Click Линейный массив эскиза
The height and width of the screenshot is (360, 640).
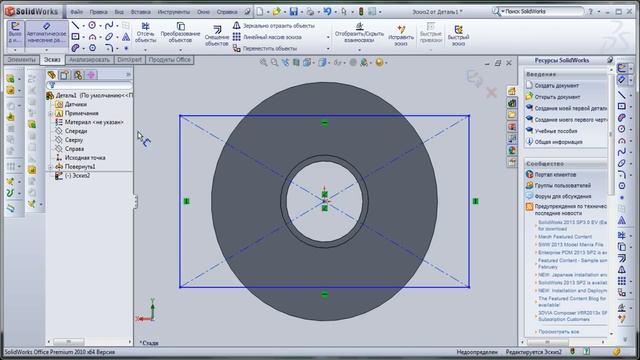coord(267,37)
